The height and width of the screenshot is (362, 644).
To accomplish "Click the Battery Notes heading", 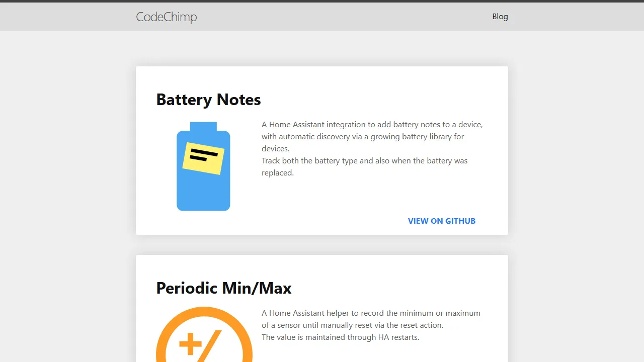I will pos(208,100).
